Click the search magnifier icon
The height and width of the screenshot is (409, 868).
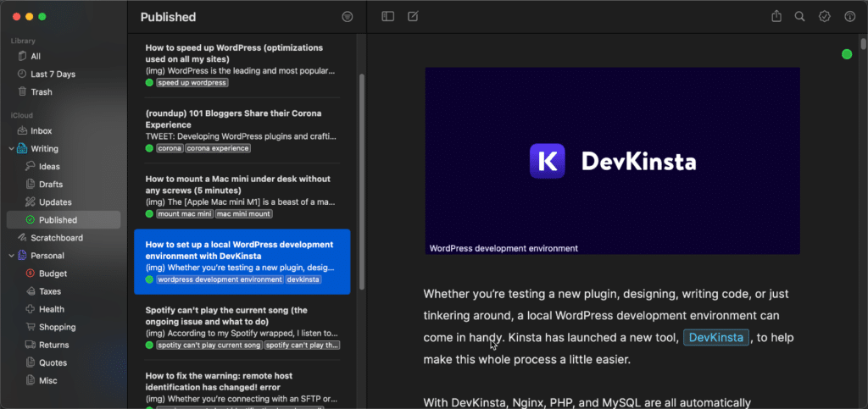799,16
